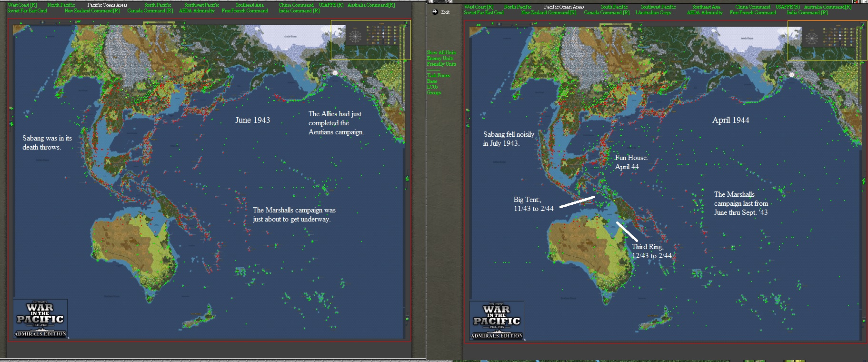
Task: Toggle Task Forces display
Action: click(x=439, y=76)
